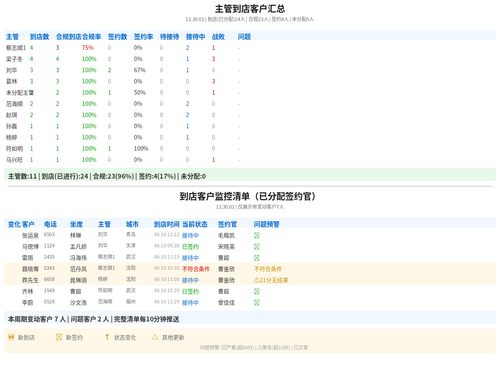Click the green status icon in row 1549
The image size is (500, 370).
[x=257, y=291]
